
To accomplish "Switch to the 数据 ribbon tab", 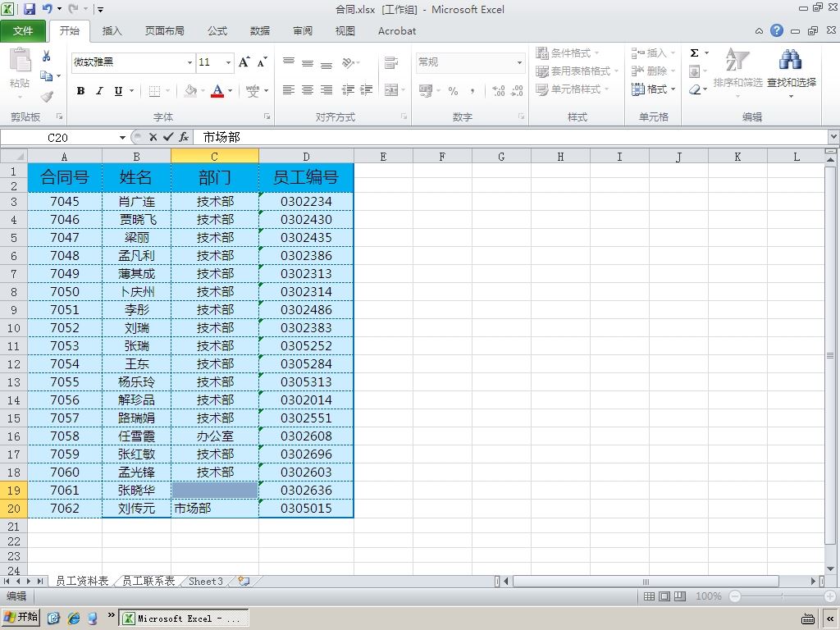I will click(260, 31).
